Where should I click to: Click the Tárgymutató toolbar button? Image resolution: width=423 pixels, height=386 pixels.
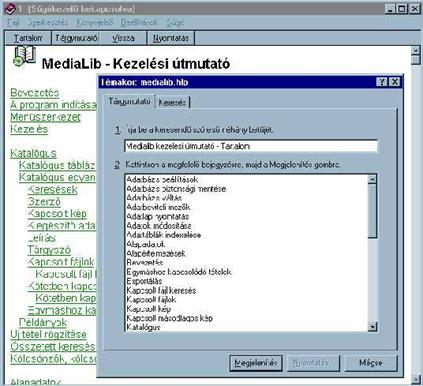(76, 38)
